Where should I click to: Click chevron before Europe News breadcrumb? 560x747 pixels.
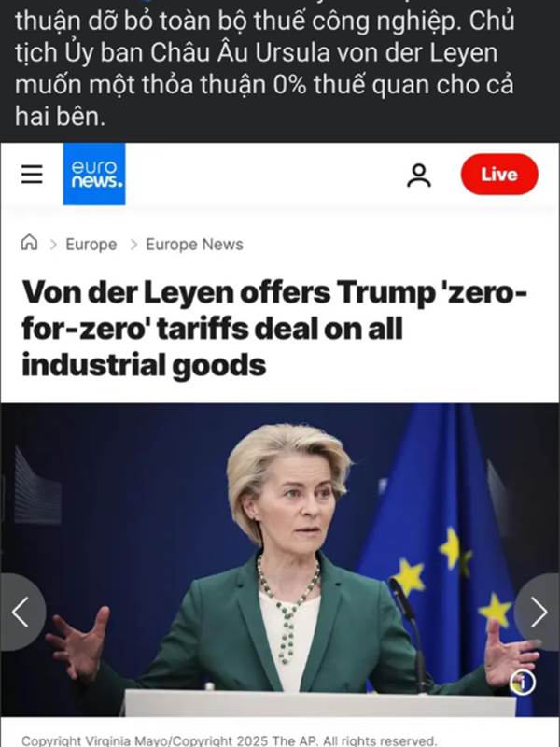point(133,245)
